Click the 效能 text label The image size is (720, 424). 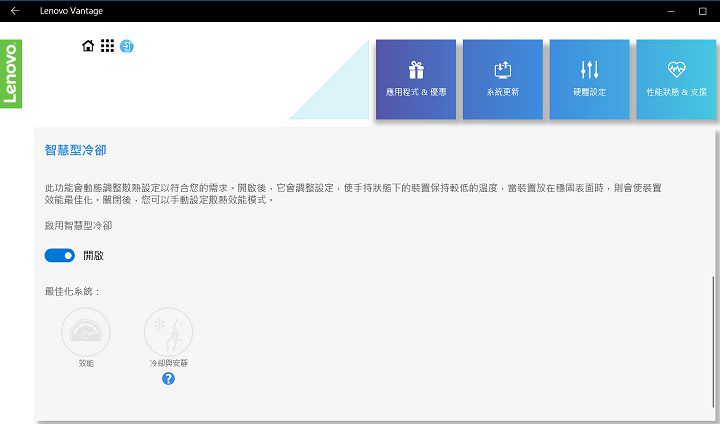86,363
